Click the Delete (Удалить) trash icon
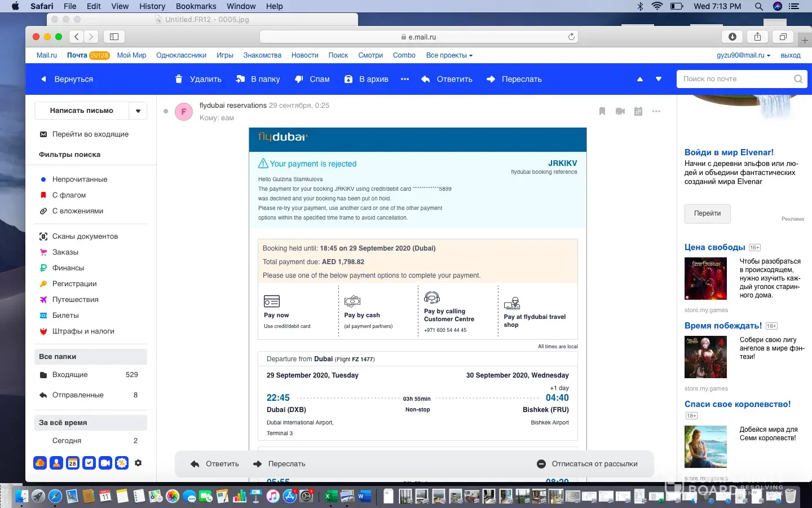The height and width of the screenshot is (508, 812). click(x=179, y=79)
